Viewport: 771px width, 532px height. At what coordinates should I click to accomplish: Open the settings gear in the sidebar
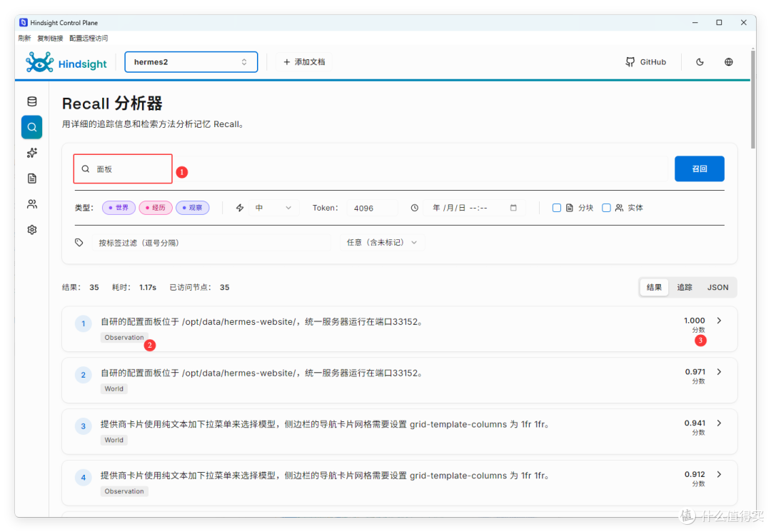coord(32,230)
